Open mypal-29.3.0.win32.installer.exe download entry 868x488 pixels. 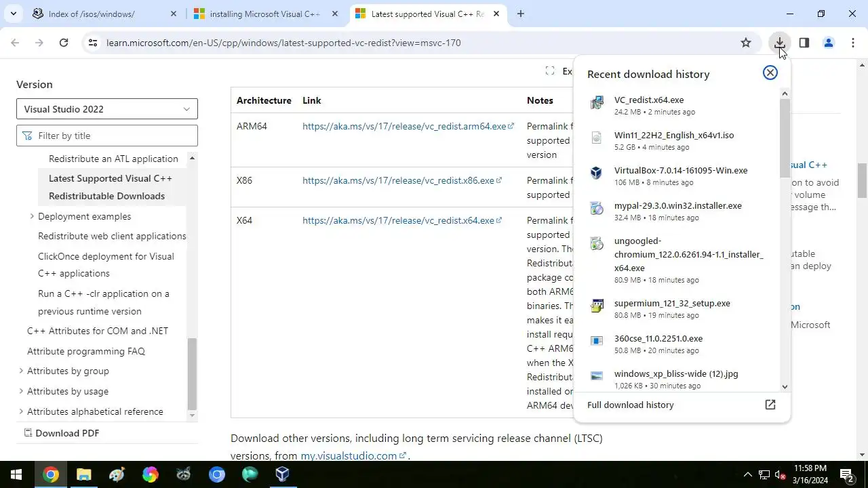click(677, 211)
